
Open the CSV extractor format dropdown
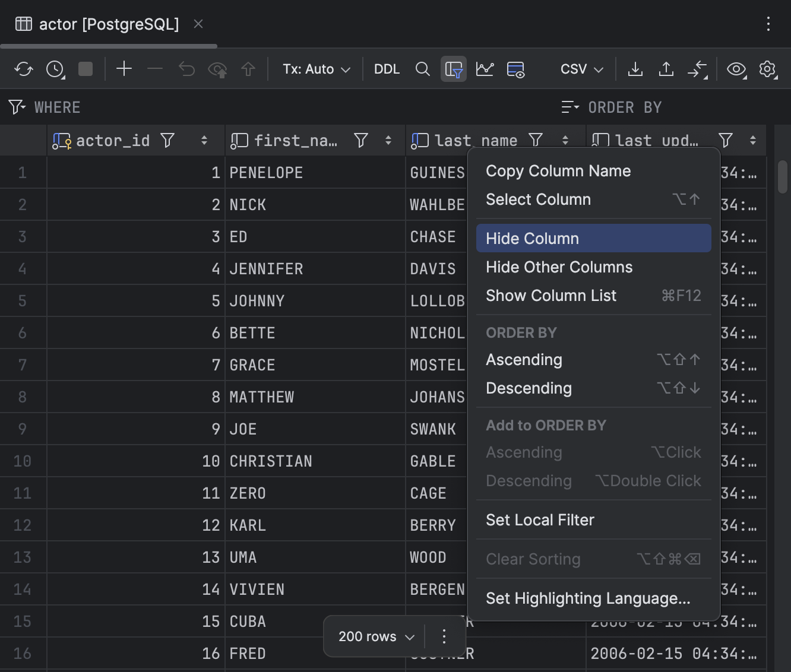tap(580, 69)
